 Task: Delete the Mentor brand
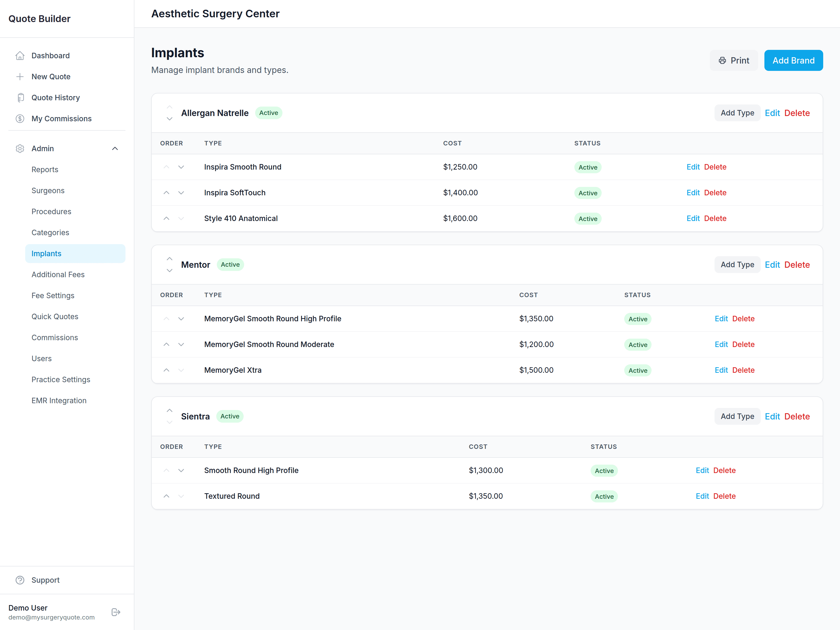click(x=797, y=265)
